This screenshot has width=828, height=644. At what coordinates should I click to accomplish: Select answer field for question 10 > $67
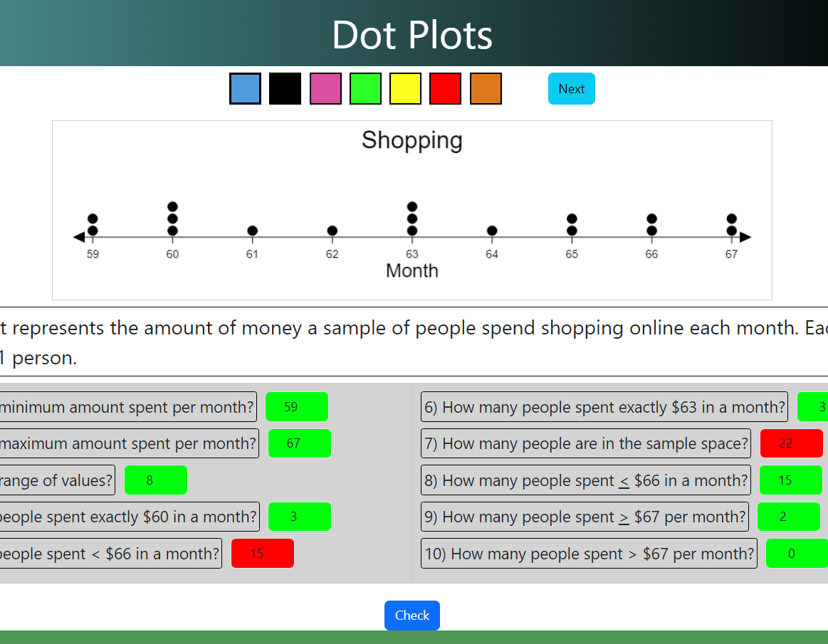coord(796,554)
